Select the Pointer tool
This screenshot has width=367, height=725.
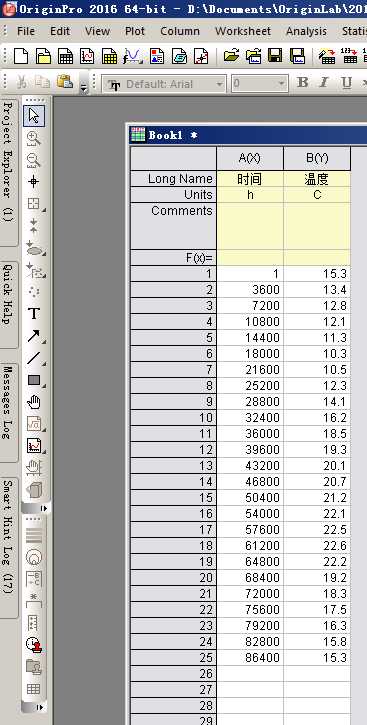[34, 116]
